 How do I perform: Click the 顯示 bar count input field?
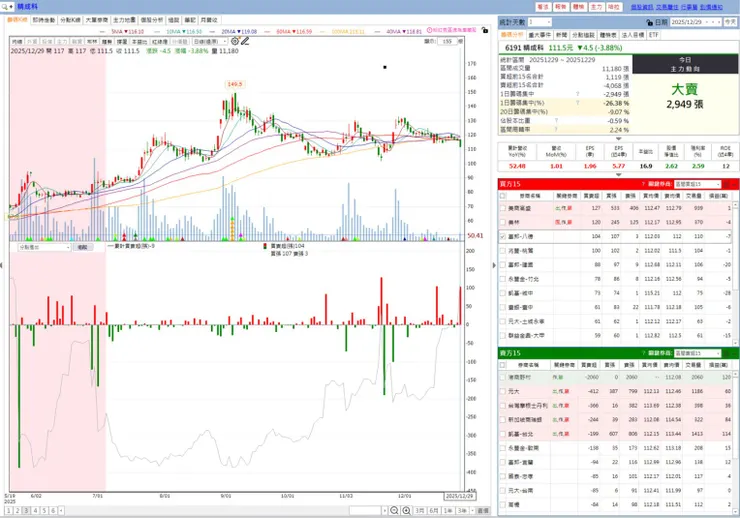(447, 42)
